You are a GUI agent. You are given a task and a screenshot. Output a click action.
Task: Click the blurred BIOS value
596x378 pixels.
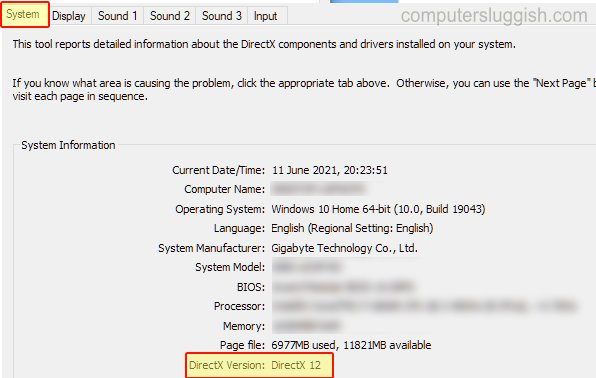click(x=343, y=287)
